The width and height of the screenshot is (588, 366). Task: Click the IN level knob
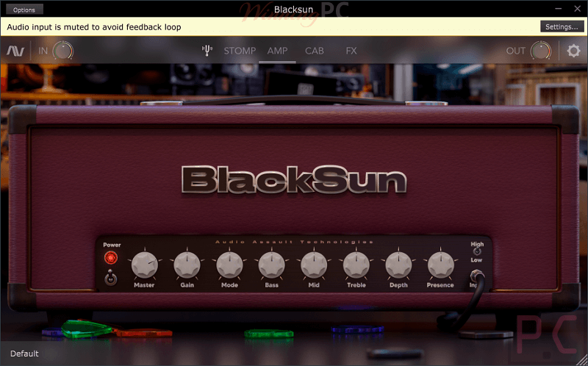63,51
